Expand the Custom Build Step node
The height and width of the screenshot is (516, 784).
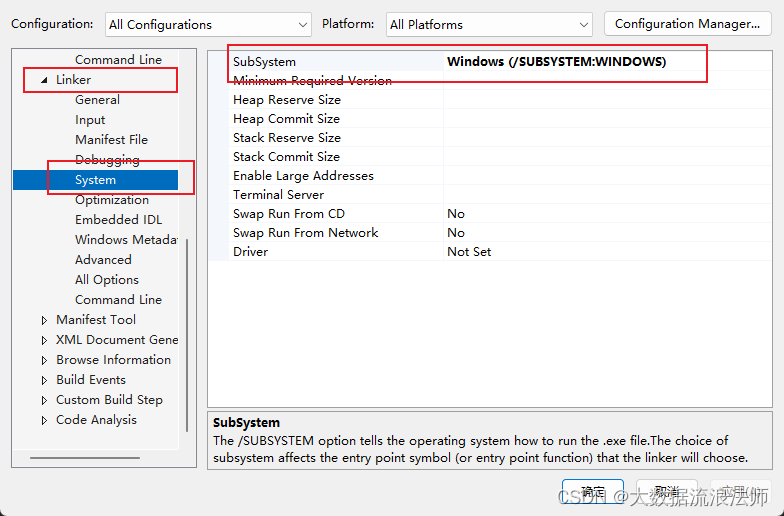tap(44, 400)
